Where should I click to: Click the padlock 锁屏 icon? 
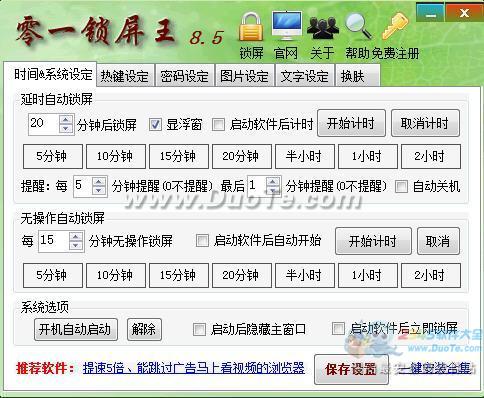click(251, 28)
